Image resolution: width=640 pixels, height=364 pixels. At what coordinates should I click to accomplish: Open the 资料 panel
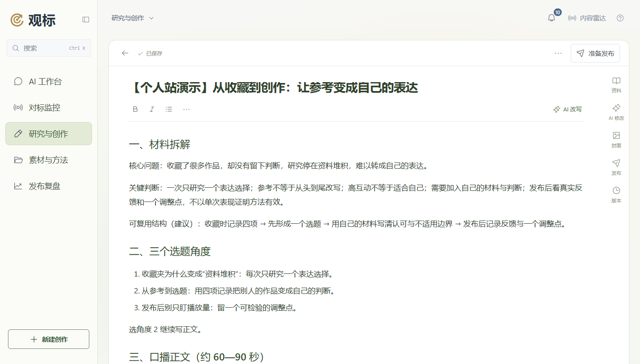pos(616,85)
